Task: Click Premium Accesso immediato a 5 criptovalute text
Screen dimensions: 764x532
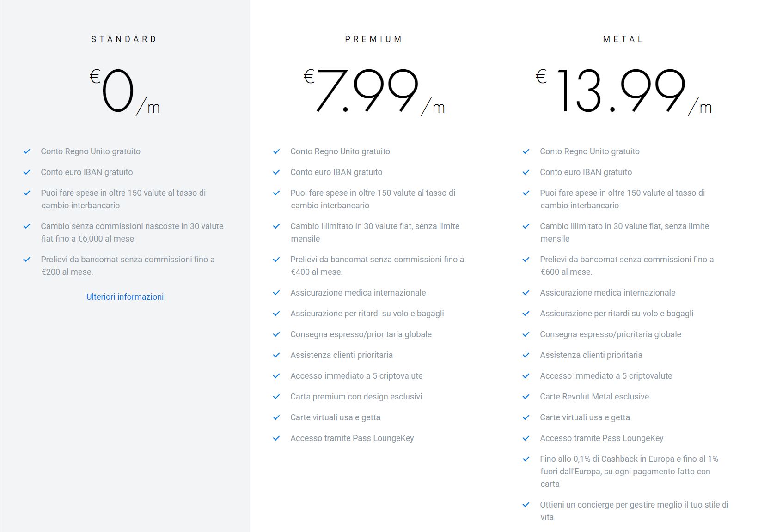Action: (x=356, y=376)
